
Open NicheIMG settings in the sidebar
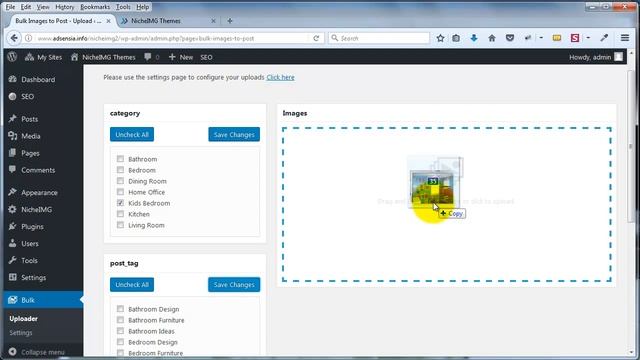point(36,210)
